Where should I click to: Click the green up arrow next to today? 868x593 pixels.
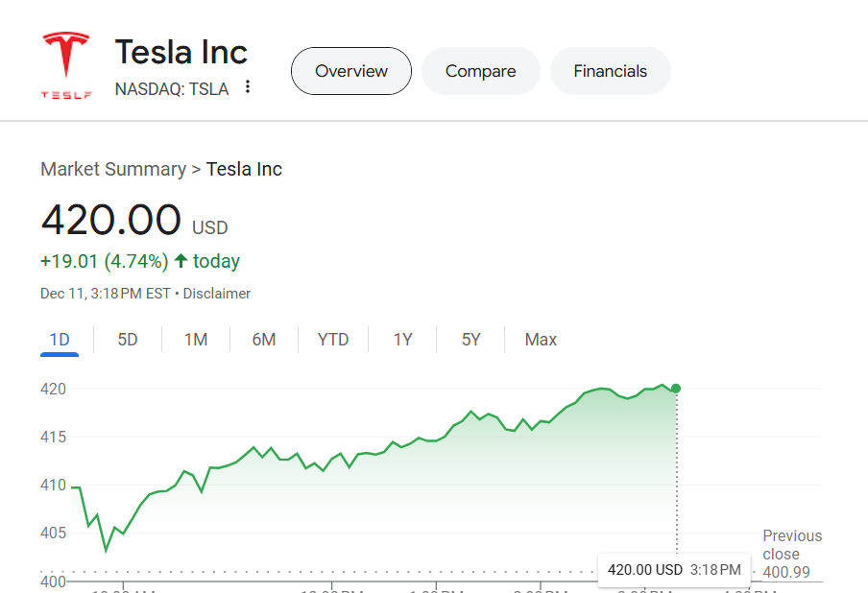click(x=181, y=261)
